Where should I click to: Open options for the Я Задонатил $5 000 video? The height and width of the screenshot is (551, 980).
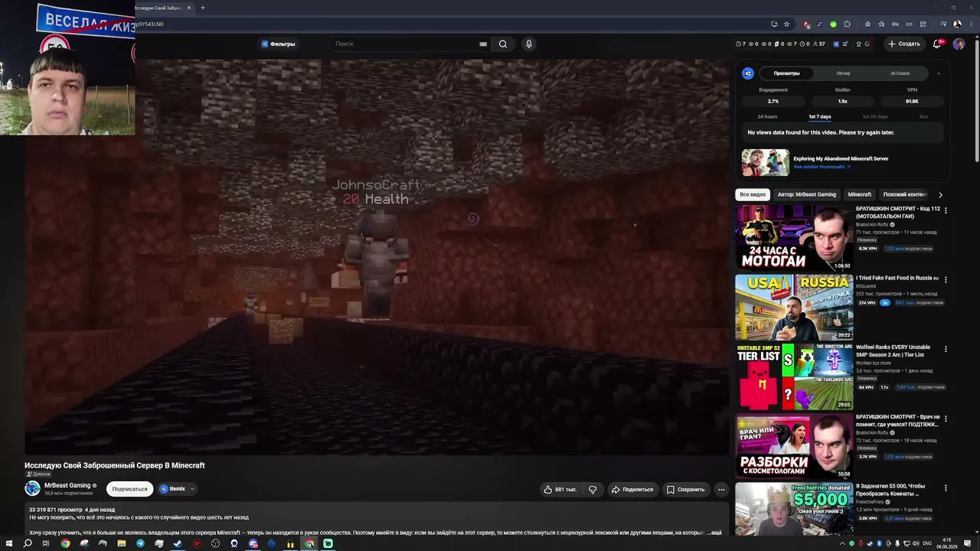click(x=946, y=487)
